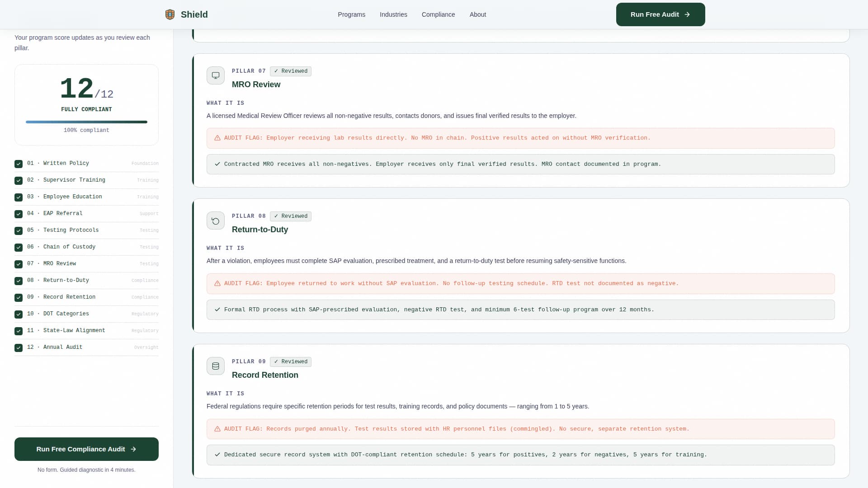The height and width of the screenshot is (488, 868).
Task: Click warning triangle in Records purged audit flag
Action: pos(217,429)
